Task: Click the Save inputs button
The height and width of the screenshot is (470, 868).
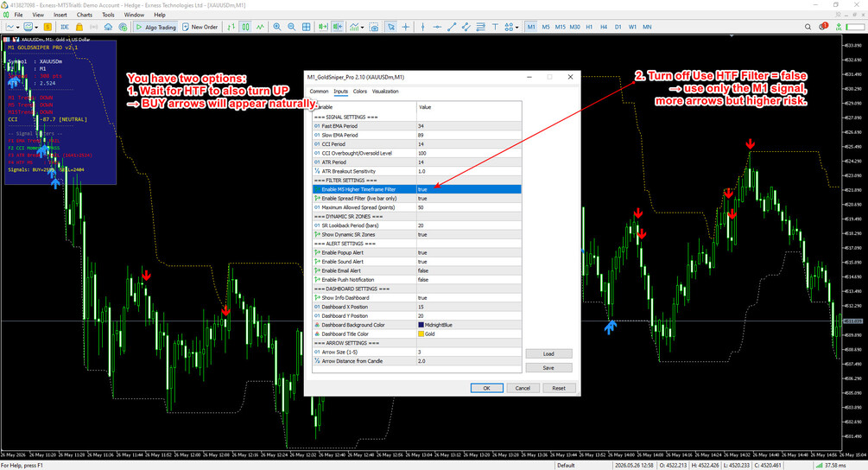Action: pos(548,367)
